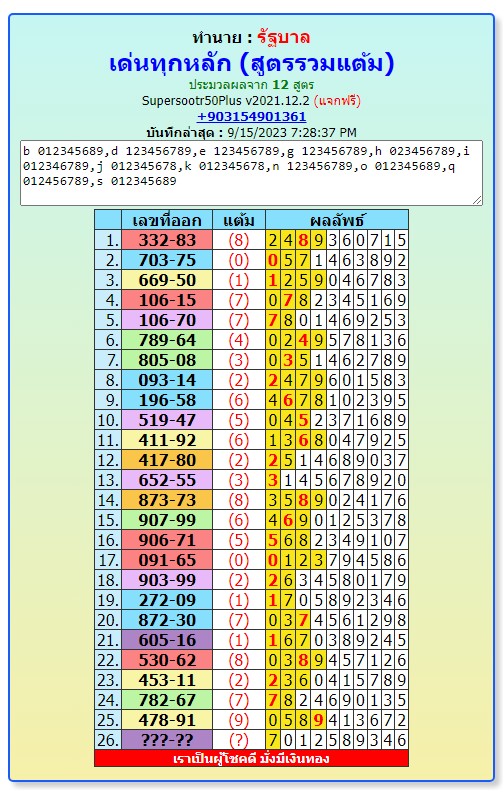Open the +903154901361 phone link

click(x=252, y=116)
